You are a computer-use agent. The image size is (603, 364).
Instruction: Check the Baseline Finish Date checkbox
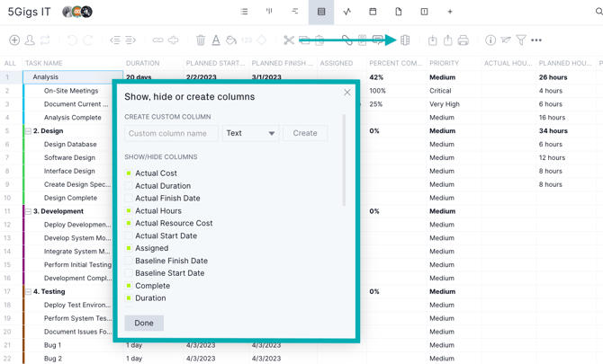coord(129,261)
